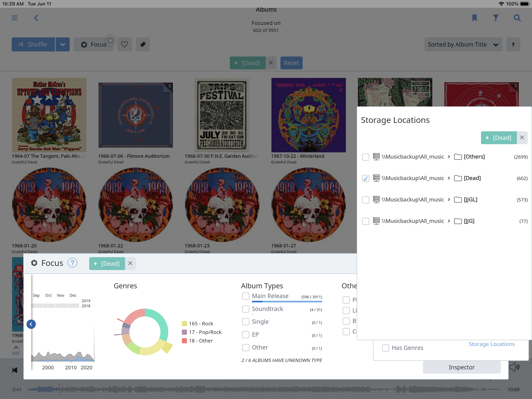This screenshot has width=532, height=399.
Task: Seek in the playback waveform bar
Action: click(x=264, y=389)
